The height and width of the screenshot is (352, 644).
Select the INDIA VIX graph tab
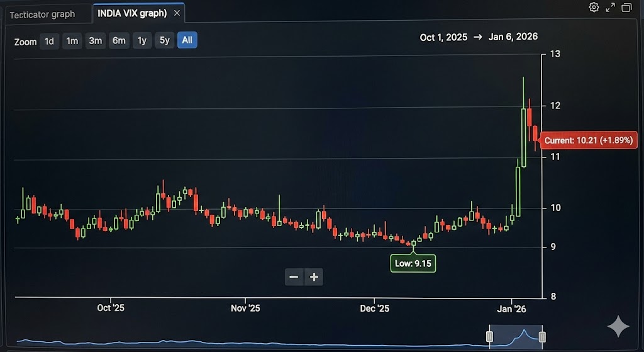coord(132,13)
